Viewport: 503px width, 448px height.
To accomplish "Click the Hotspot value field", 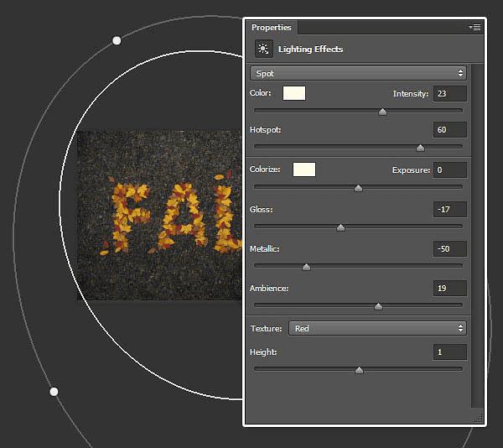I will coord(449,130).
